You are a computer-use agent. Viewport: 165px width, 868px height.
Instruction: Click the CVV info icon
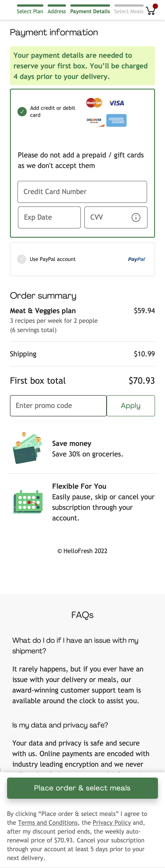[x=136, y=217]
